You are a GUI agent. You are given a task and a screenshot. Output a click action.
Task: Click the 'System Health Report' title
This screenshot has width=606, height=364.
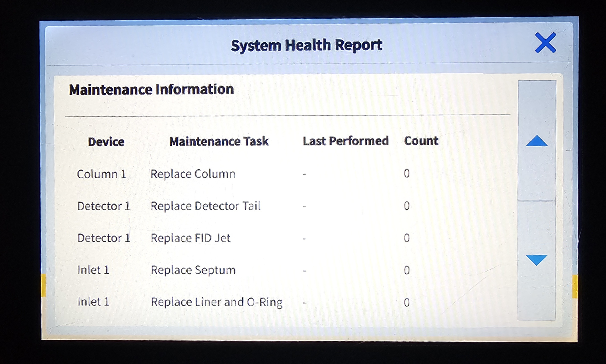pyautogui.click(x=307, y=46)
